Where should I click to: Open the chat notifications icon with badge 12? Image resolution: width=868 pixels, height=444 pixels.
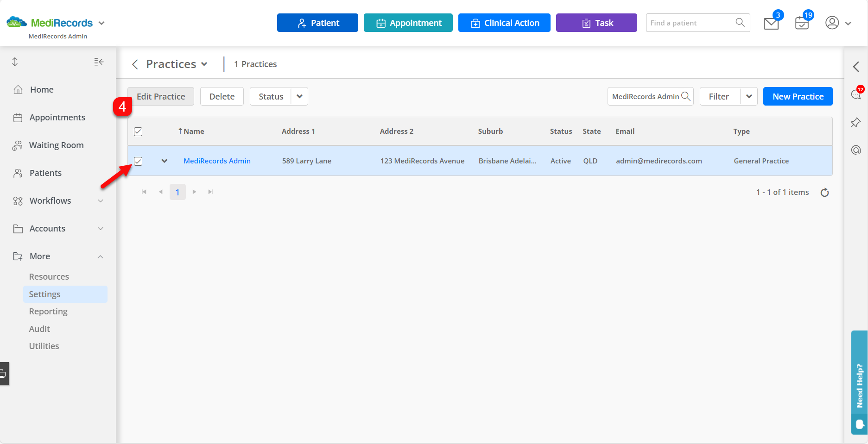pos(856,94)
